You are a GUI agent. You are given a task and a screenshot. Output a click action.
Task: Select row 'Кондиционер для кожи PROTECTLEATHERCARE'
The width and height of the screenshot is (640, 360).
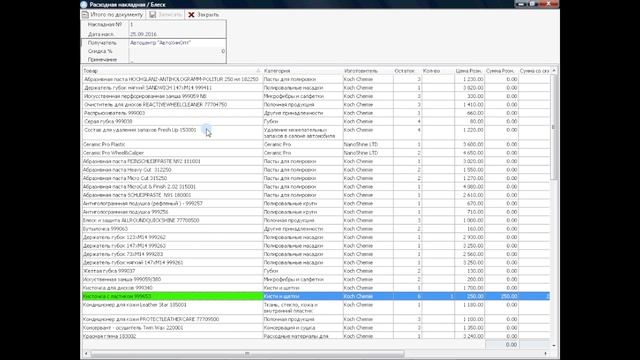[x=316, y=319]
